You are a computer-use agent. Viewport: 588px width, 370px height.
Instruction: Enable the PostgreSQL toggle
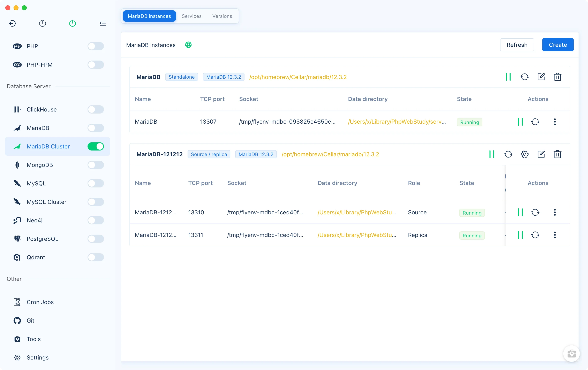[96, 239]
